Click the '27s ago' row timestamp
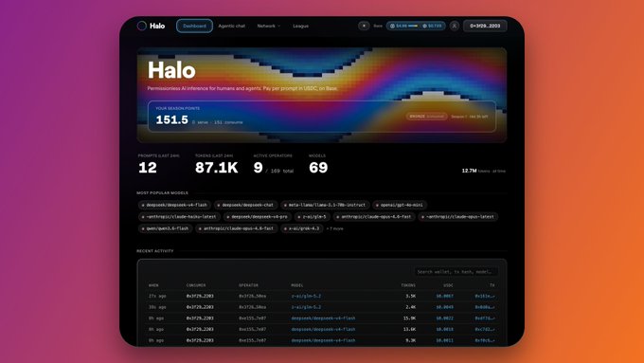 157,296
